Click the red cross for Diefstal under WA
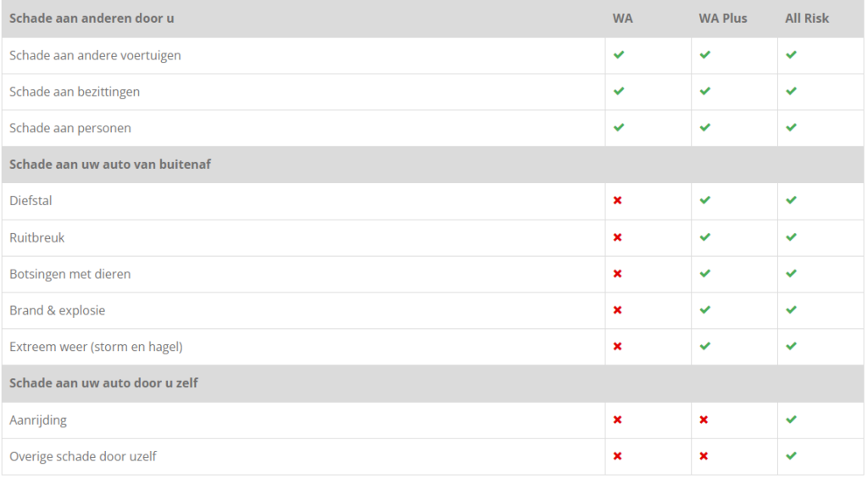 618,201
